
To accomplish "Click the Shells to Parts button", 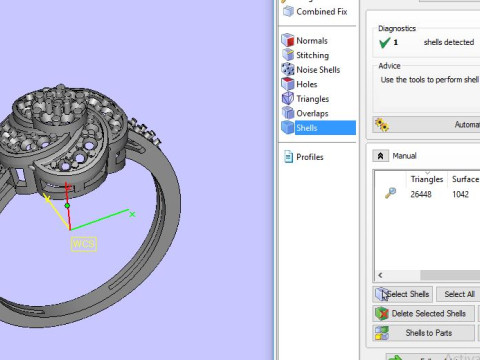I will (423, 333).
